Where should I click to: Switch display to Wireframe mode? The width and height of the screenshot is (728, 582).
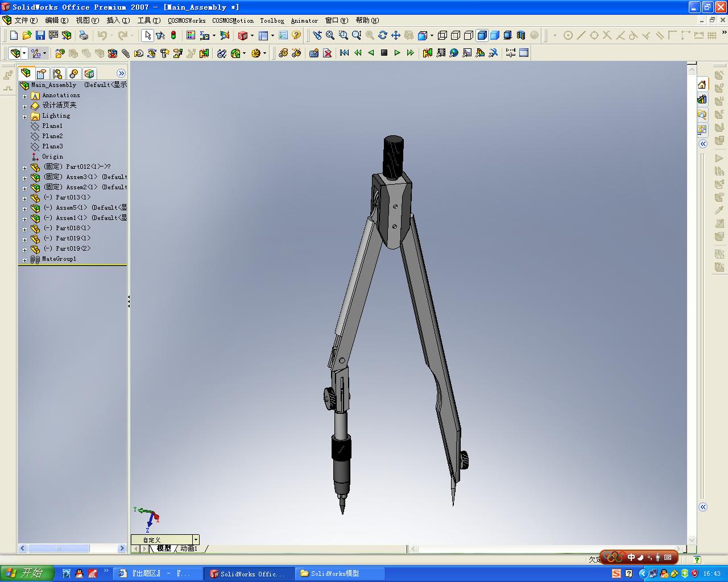(x=442, y=35)
